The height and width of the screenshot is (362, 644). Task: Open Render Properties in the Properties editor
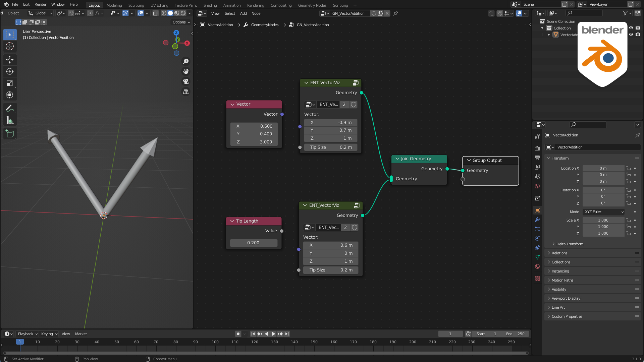(x=537, y=148)
